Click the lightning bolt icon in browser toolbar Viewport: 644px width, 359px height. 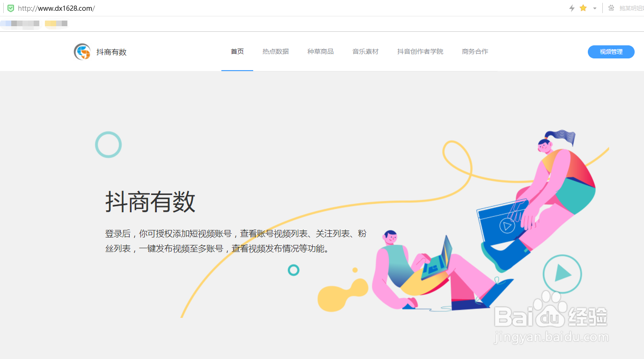(571, 8)
